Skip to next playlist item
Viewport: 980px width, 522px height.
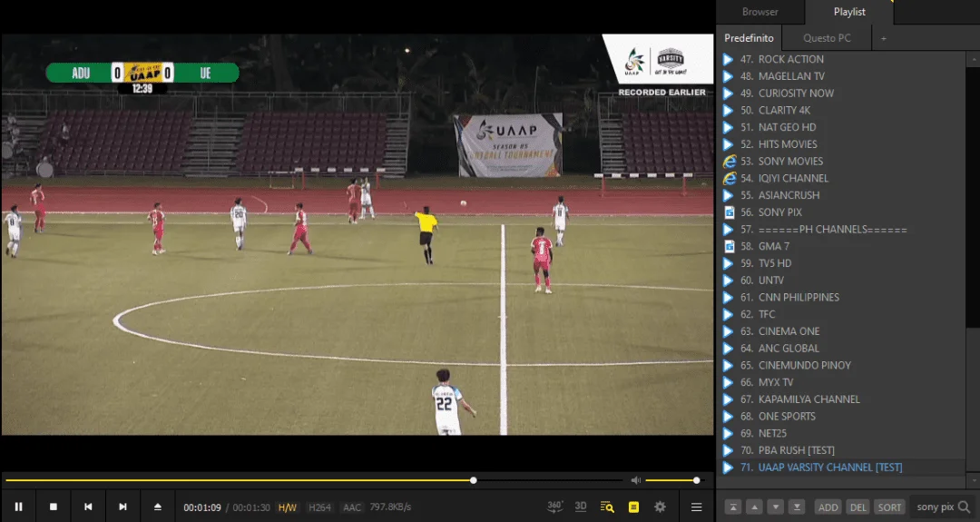tap(122, 507)
